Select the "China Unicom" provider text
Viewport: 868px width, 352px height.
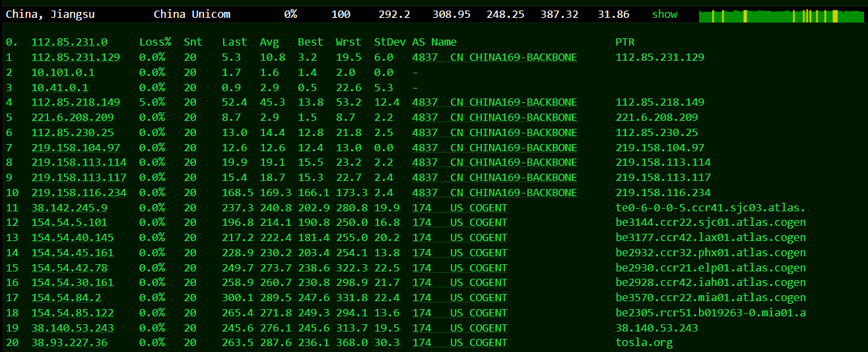coord(192,14)
